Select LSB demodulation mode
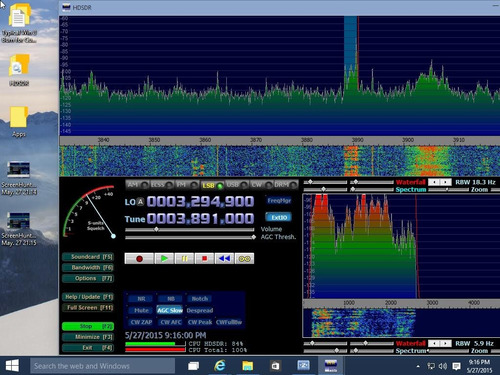Screen dimensions: 500x375 (212, 185)
